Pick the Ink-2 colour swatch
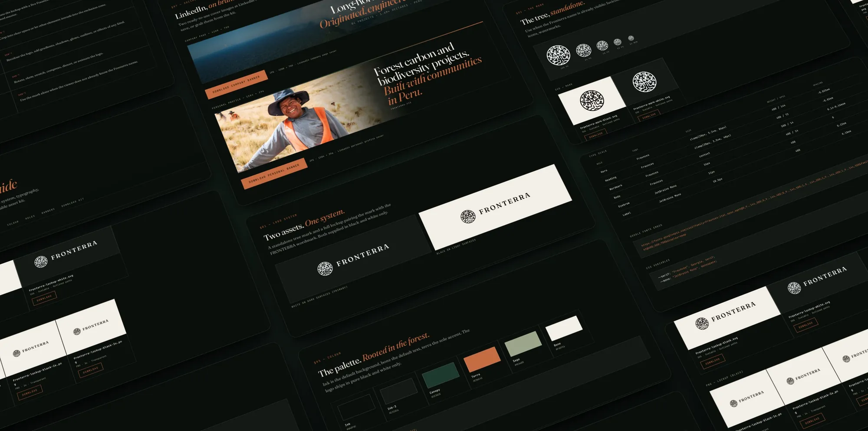Image resolution: width=868 pixels, height=431 pixels. tap(399, 391)
